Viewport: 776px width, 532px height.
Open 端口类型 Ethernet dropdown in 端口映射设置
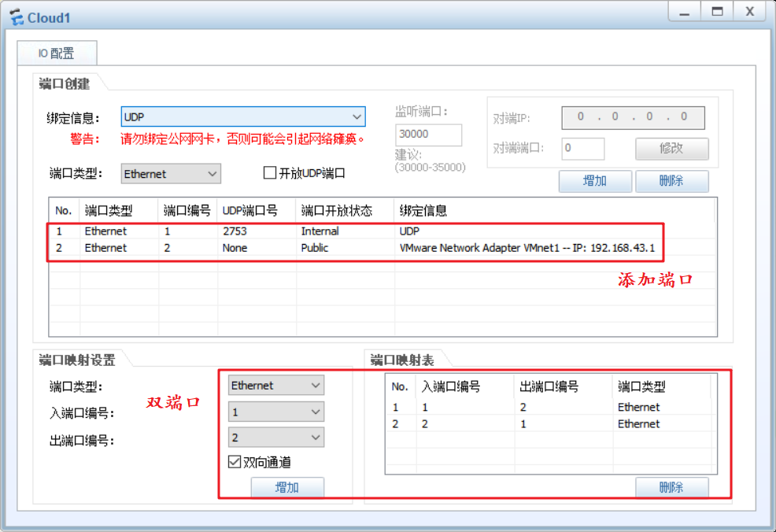tap(276, 386)
